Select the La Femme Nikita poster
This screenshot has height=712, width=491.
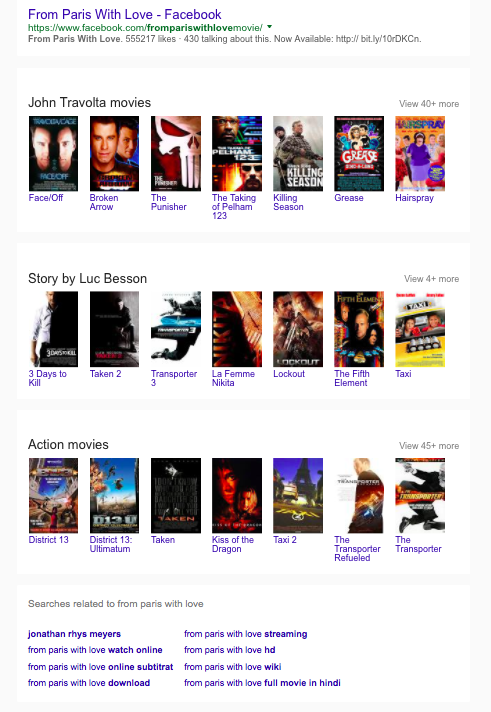pos(237,329)
